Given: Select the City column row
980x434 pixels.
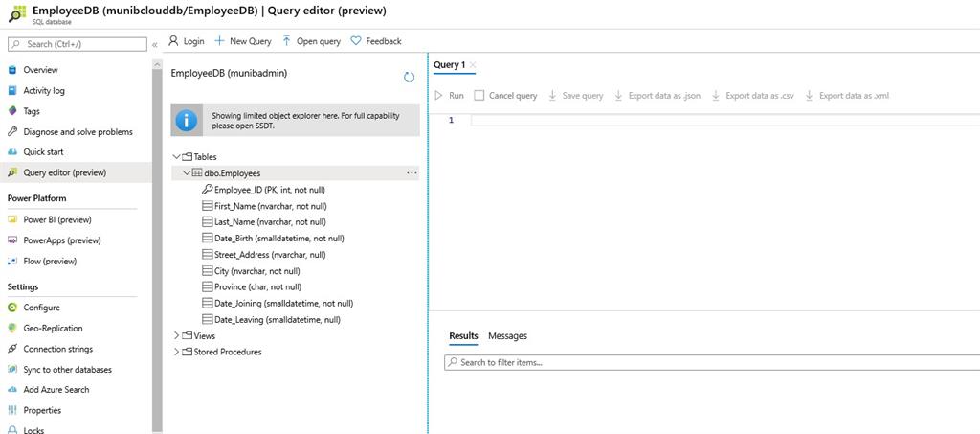Looking at the screenshot, I should 251,271.
